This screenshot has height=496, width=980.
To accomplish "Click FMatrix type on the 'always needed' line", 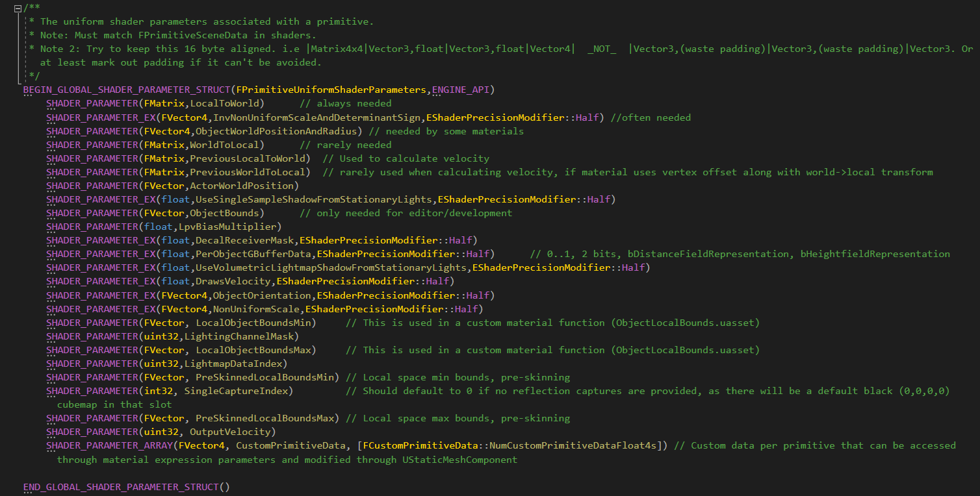I will 164,104.
